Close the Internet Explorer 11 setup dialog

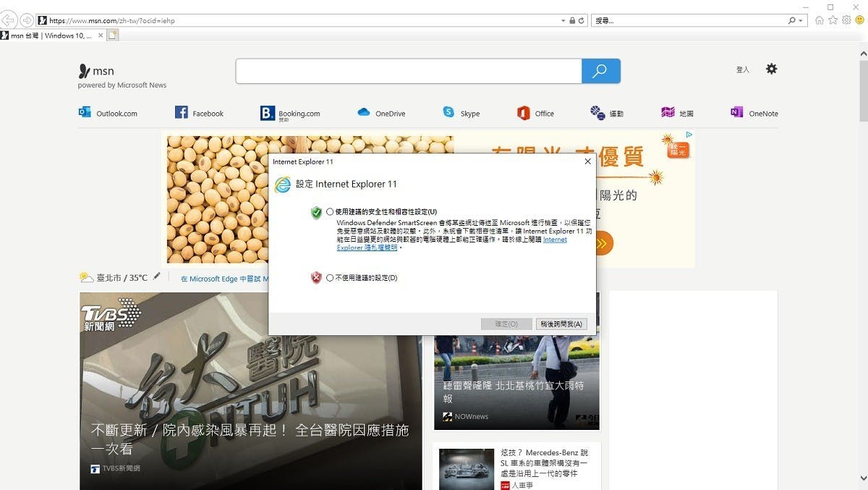coord(587,161)
